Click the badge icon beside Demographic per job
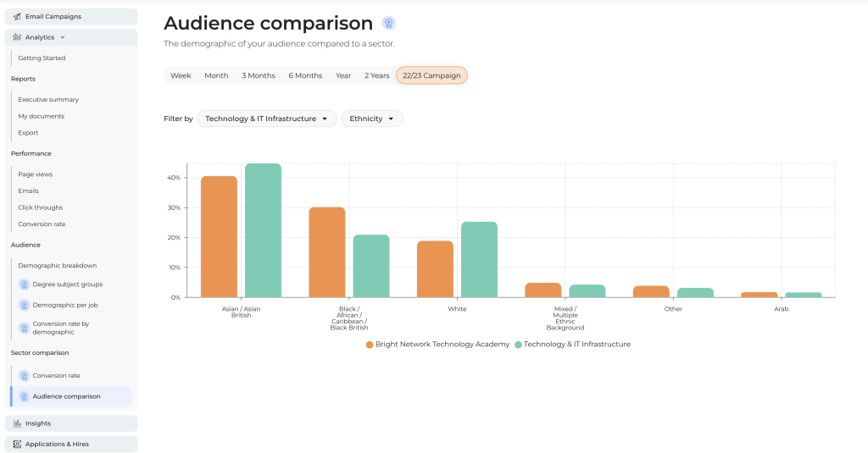 [x=25, y=306]
